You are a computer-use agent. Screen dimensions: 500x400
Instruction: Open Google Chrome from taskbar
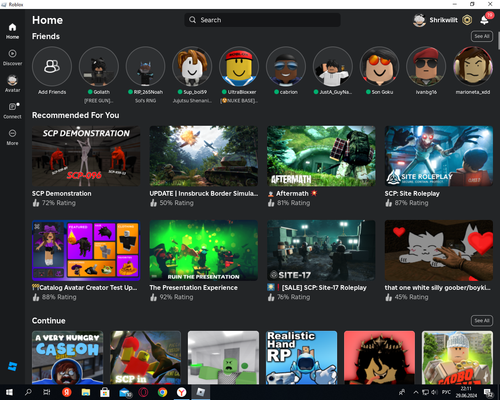click(x=162, y=392)
